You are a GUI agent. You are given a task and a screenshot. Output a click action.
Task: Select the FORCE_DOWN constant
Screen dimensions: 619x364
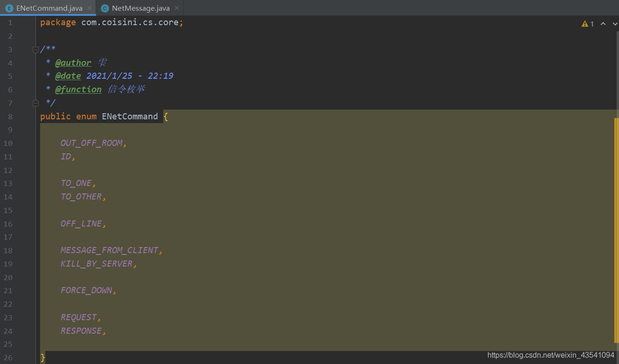[x=86, y=290]
